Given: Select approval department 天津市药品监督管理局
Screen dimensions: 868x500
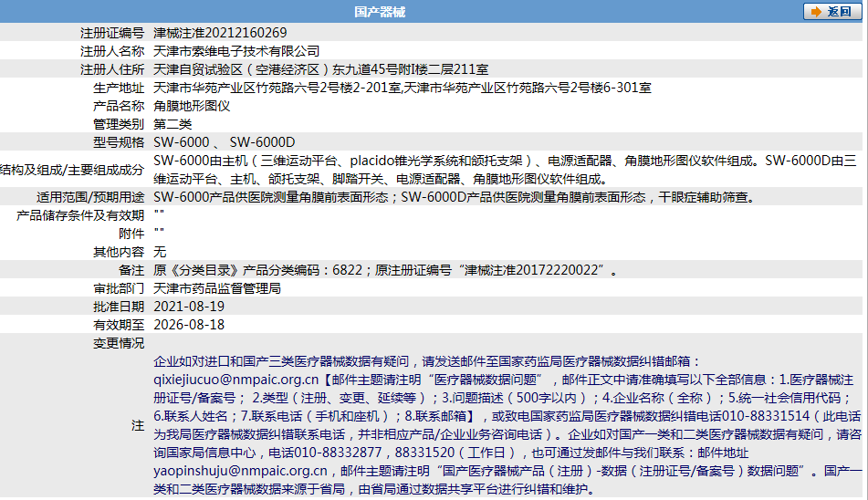Looking at the screenshot, I should [217, 288].
